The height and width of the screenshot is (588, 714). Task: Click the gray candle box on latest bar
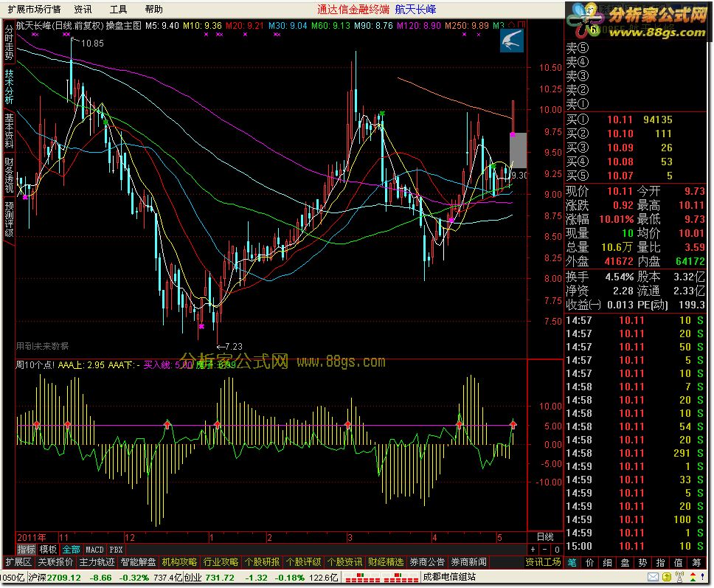(518, 151)
